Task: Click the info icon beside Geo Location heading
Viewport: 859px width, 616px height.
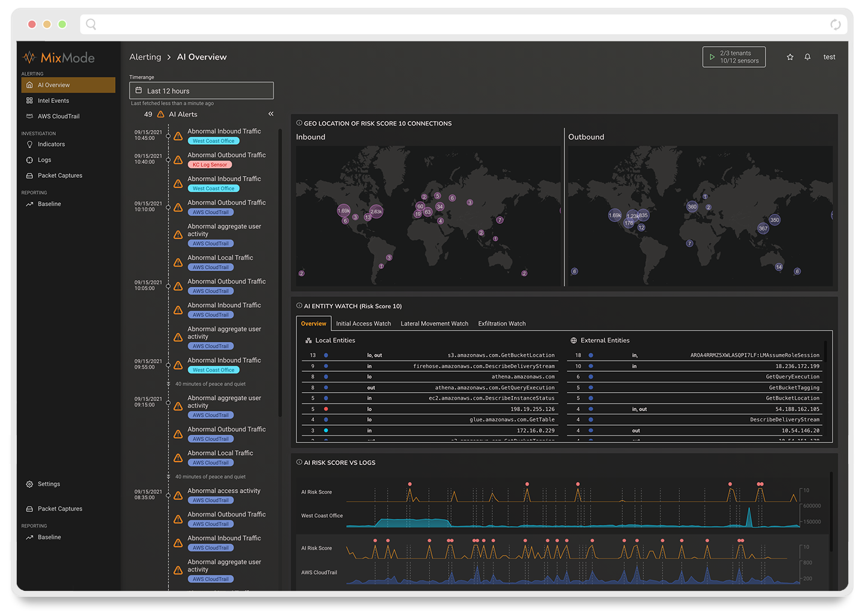Action: coord(299,123)
